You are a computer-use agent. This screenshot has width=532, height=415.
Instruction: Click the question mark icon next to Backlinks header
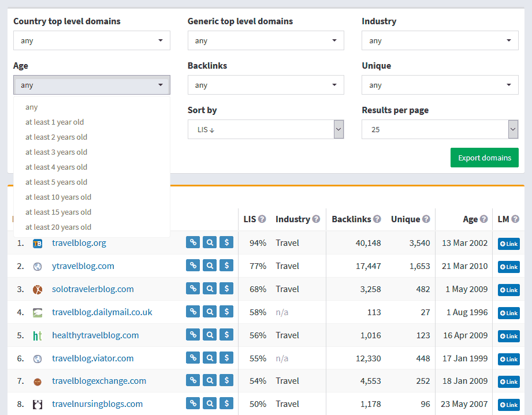pyautogui.click(x=378, y=219)
